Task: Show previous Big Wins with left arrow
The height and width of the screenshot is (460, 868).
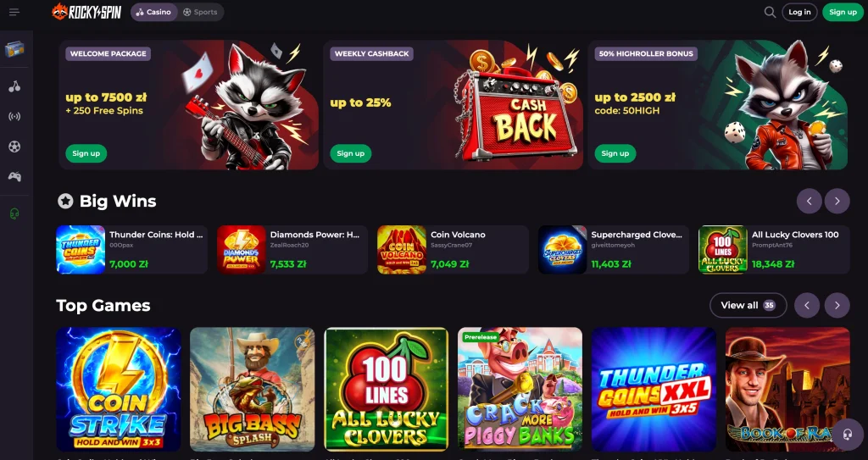Action: point(810,201)
